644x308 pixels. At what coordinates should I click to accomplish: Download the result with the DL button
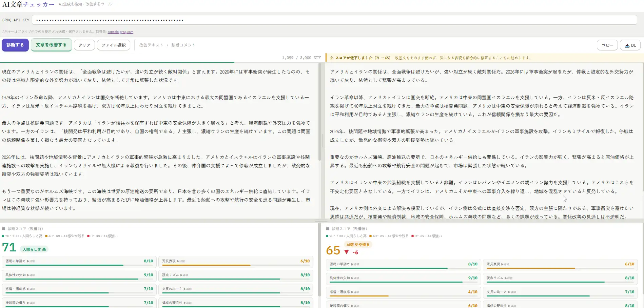(630, 45)
